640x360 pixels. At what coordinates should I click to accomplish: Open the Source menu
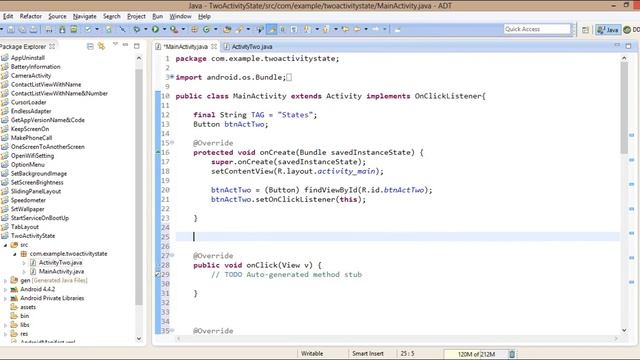[57, 16]
